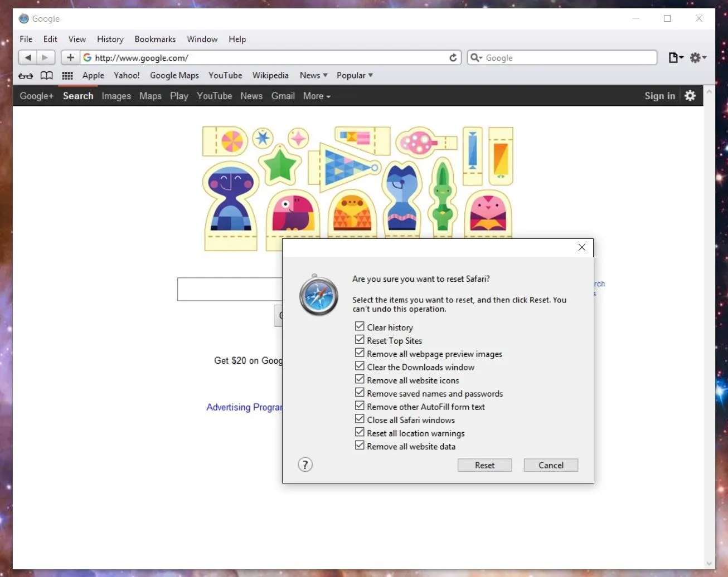Open the page menu icon in toolbar

[676, 57]
